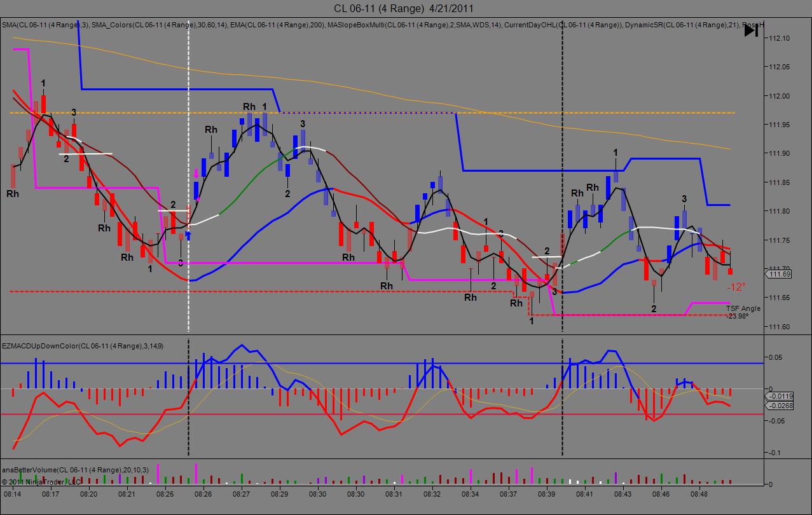Click time axis label 08:39
The width and height of the screenshot is (812, 515).
click(547, 493)
